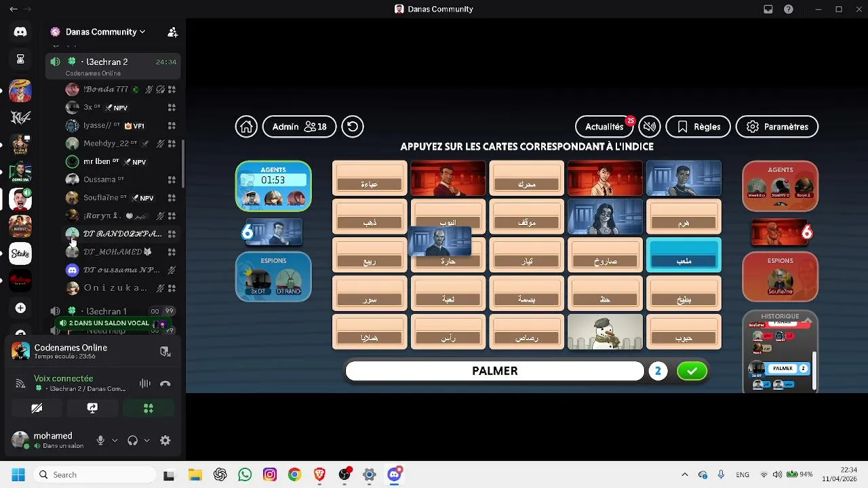Viewport: 868px width, 488px height.
Task: Open the clue number 2 selector
Action: click(x=658, y=371)
